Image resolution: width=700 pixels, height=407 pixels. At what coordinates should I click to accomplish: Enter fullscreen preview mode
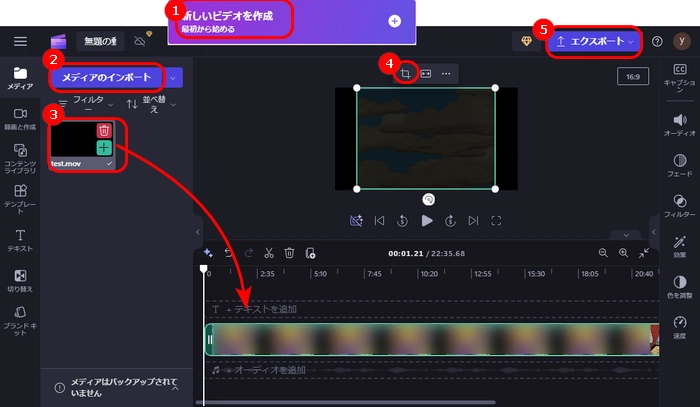(x=496, y=220)
